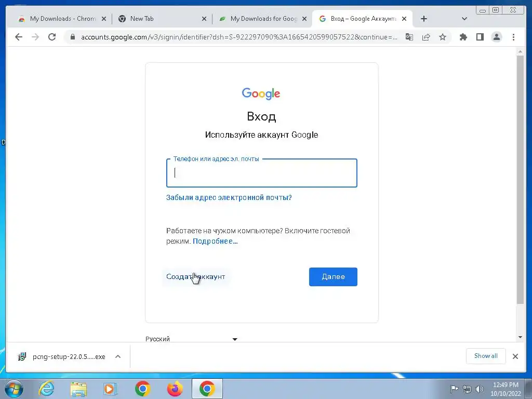Open the volume speaker tray icon
This screenshot has width=532, height=399.
click(x=480, y=389)
